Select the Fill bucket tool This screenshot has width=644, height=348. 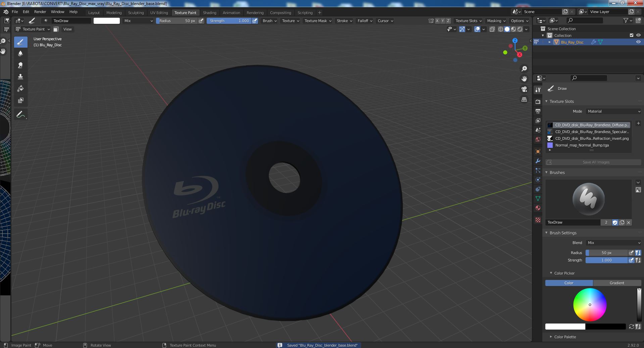(x=20, y=89)
